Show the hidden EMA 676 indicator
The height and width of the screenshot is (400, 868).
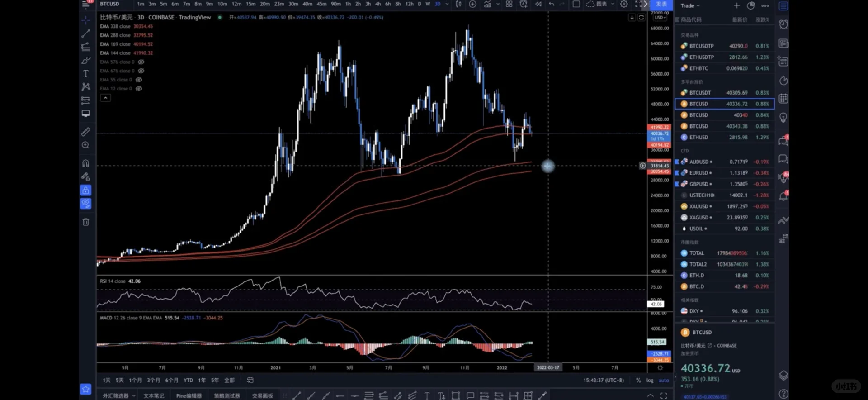pyautogui.click(x=141, y=71)
